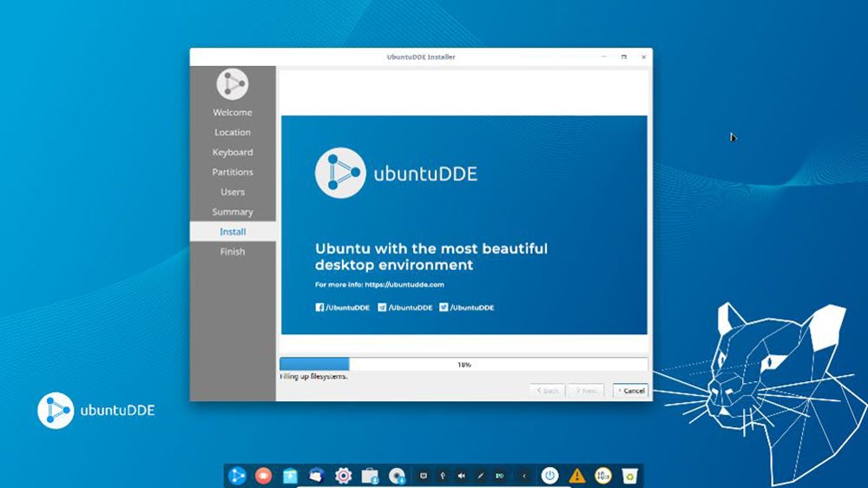The width and height of the screenshot is (868, 488).
Task: Click the green battery tray icon
Action: pyautogui.click(x=500, y=475)
